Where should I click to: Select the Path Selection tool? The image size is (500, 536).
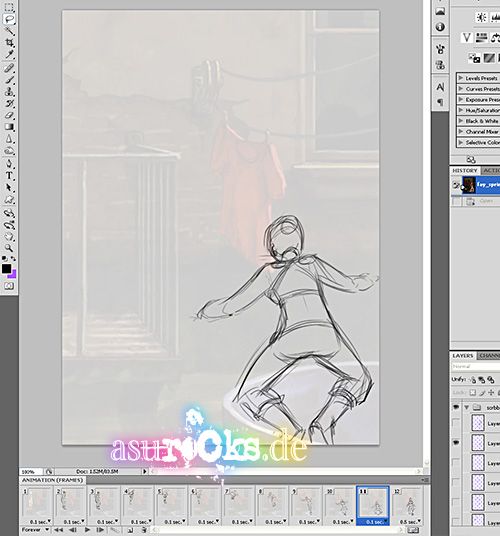pos(9,188)
